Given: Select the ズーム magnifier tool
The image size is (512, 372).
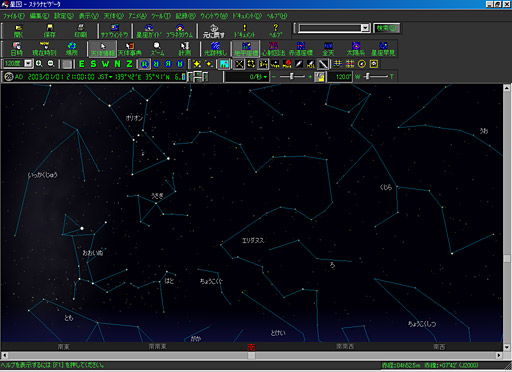Looking at the screenshot, I should pos(157,49).
